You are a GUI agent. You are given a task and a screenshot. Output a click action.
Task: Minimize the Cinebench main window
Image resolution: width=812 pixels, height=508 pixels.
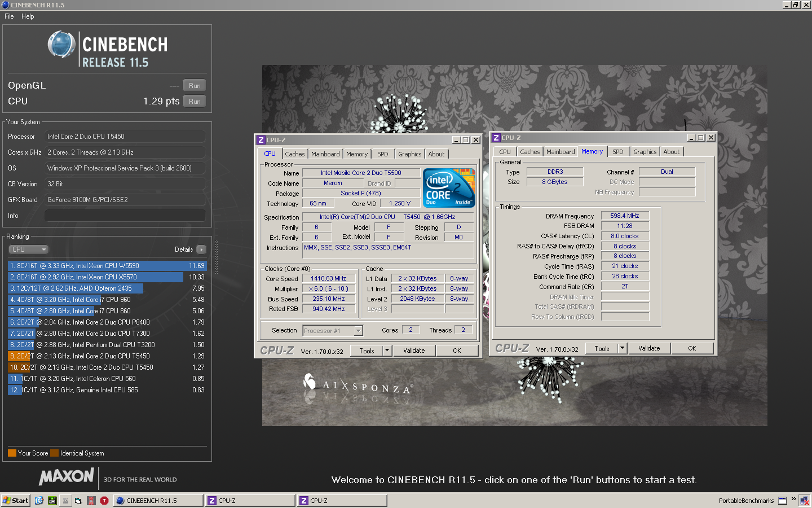(x=787, y=5)
